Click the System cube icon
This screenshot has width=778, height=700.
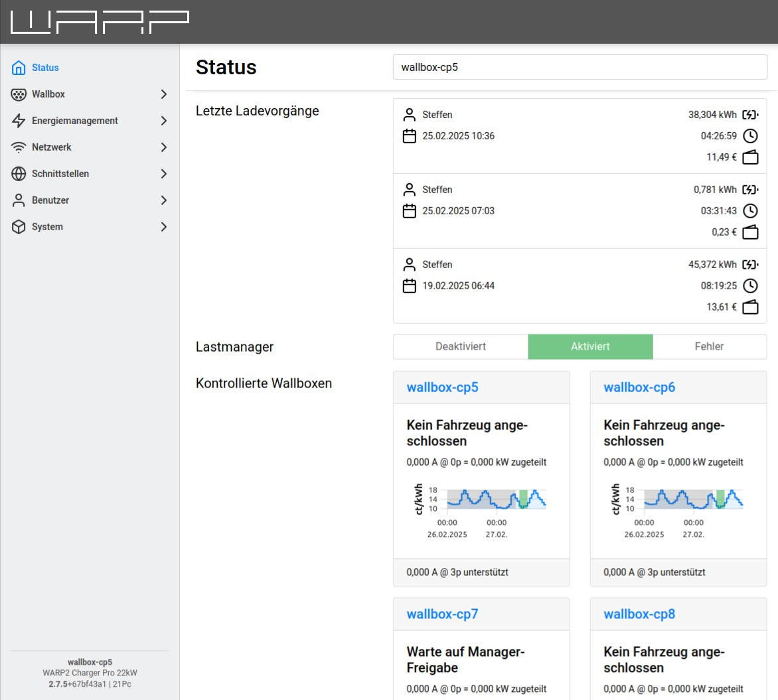point(19,227)
